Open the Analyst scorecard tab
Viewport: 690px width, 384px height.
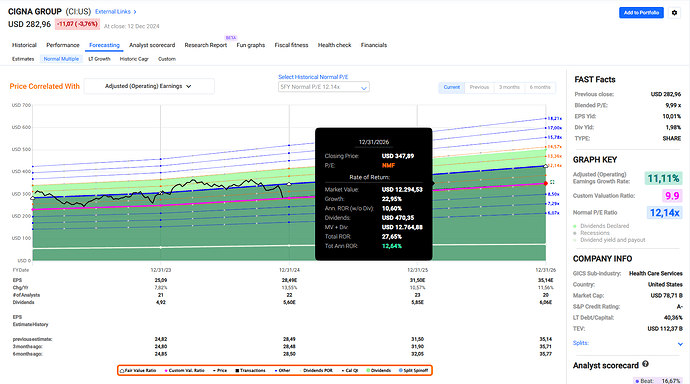152,45
